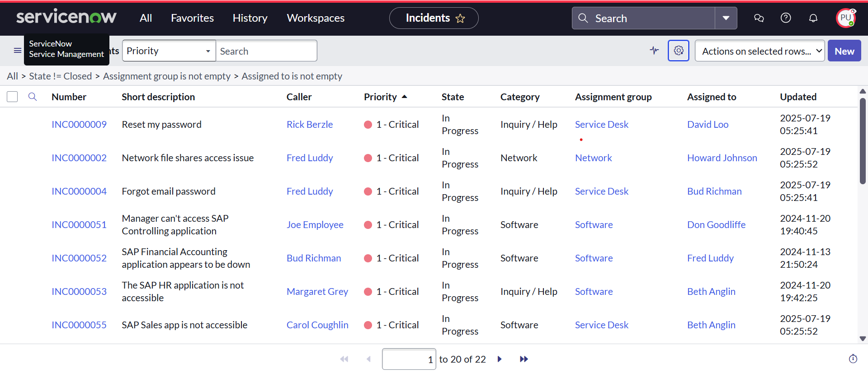
Task: Expand Actions on selected rows dropdown
Action: click(759, 51)
